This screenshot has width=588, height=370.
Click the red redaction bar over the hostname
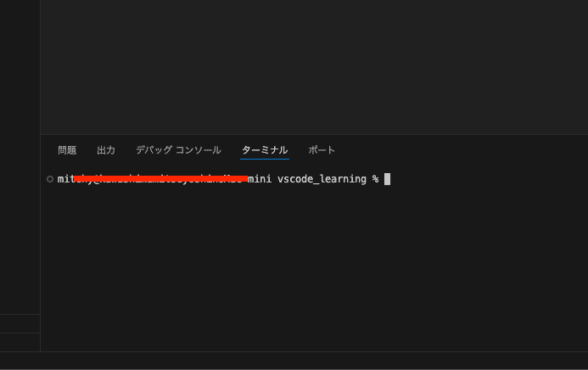tap(161, 179)
